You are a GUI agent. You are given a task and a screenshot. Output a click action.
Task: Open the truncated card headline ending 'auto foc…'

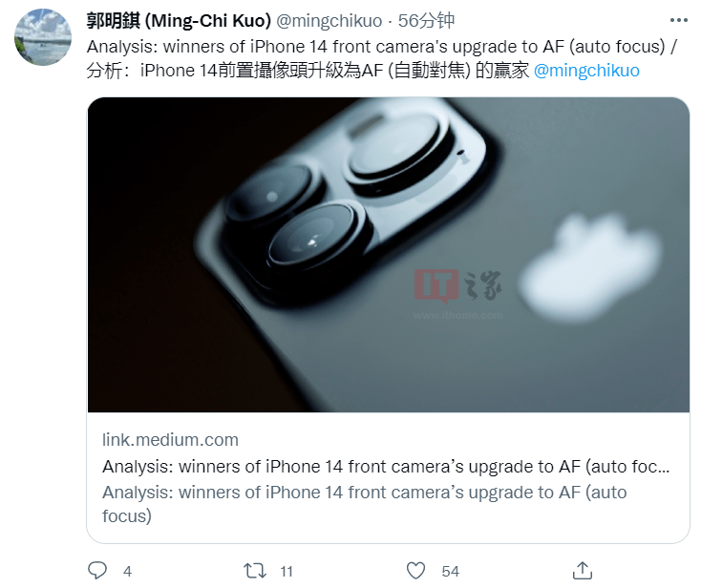click(x=386, y=467)
